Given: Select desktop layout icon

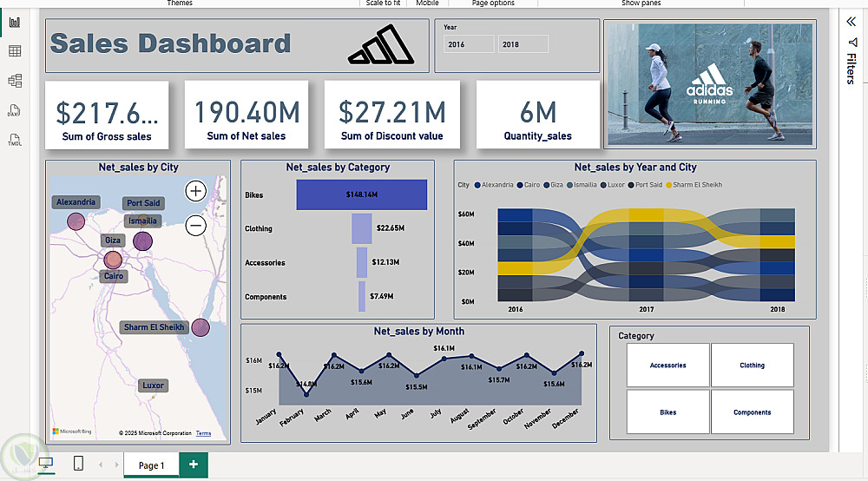Looking at the screenshot, I should coord(46,464).
